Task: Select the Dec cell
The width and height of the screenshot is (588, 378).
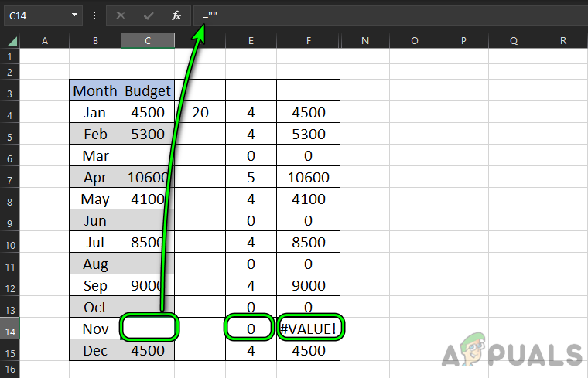Action: 95,350
